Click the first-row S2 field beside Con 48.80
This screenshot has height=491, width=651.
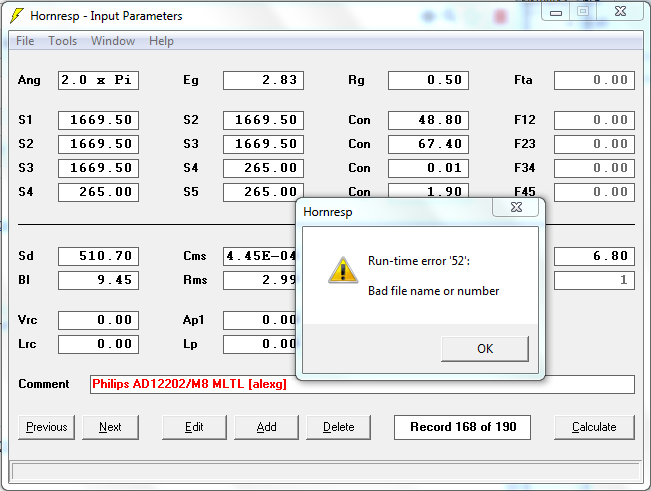[263, 120]
